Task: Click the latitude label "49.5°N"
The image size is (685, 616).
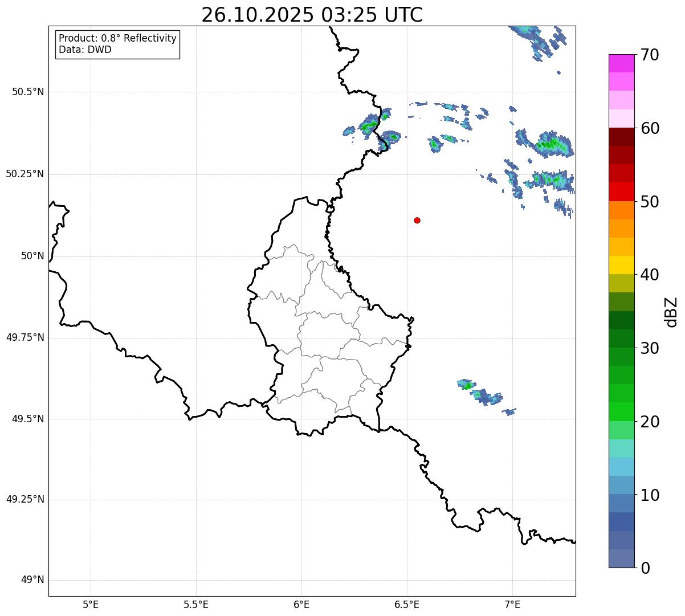Action: click(x=28, y=419)
